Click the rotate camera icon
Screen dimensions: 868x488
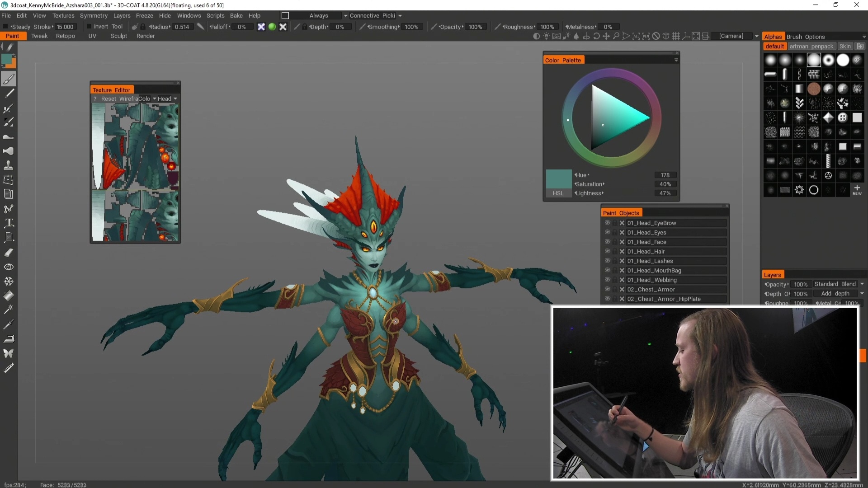[596, 36]
